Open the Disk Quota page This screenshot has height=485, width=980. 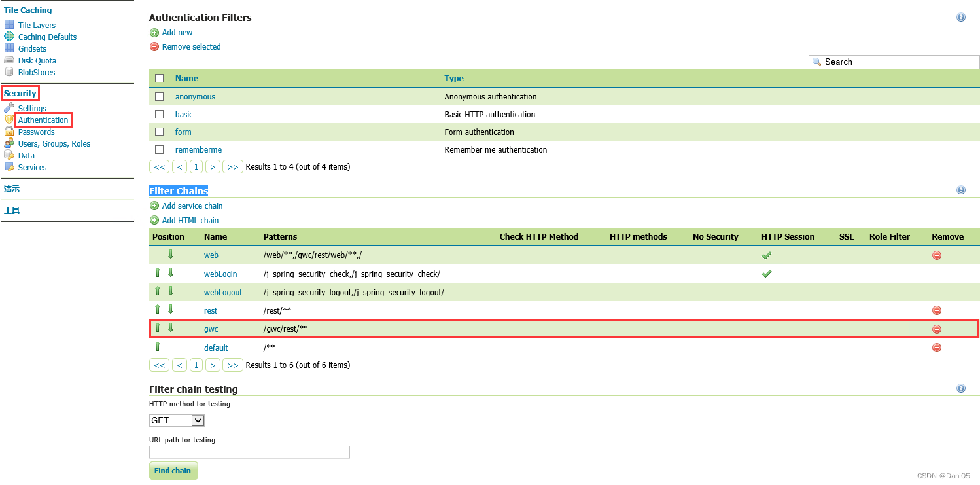coord(36,60)
